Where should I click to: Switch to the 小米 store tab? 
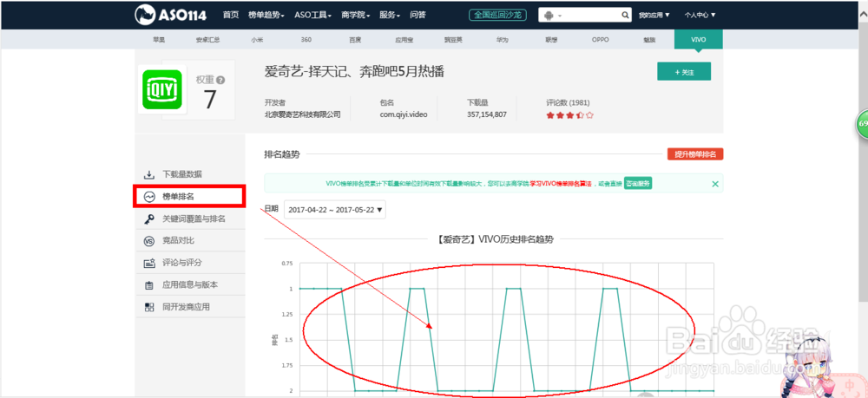(257, 40)
